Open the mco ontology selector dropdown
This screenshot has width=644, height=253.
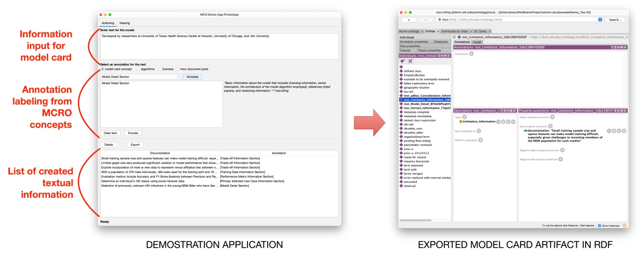[600, 20]
